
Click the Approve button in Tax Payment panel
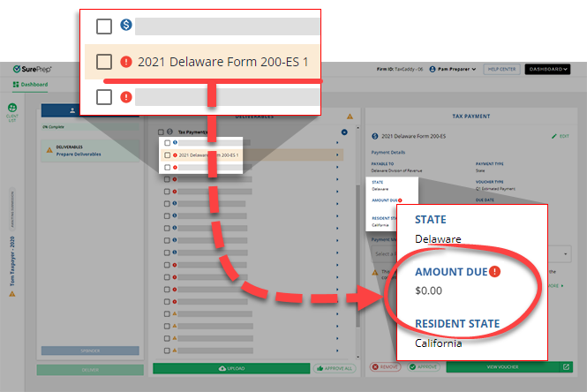[424, 367]
